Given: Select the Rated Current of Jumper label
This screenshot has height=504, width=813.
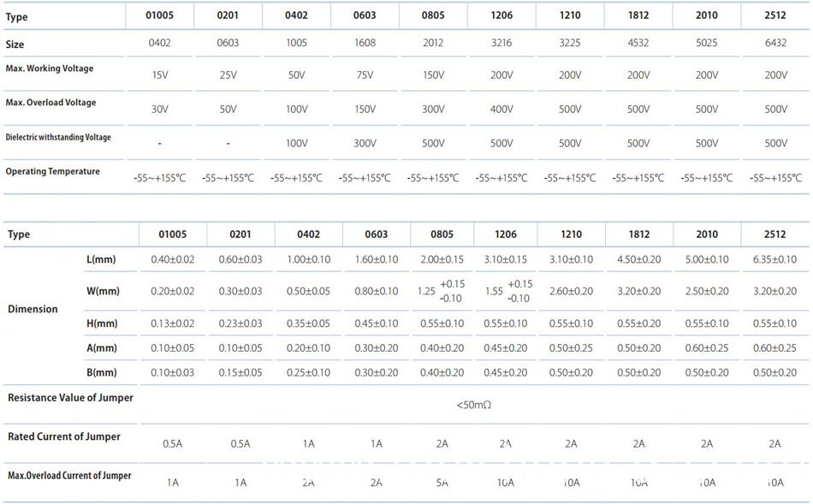Looking at the screenshot, I should point(64,436).
